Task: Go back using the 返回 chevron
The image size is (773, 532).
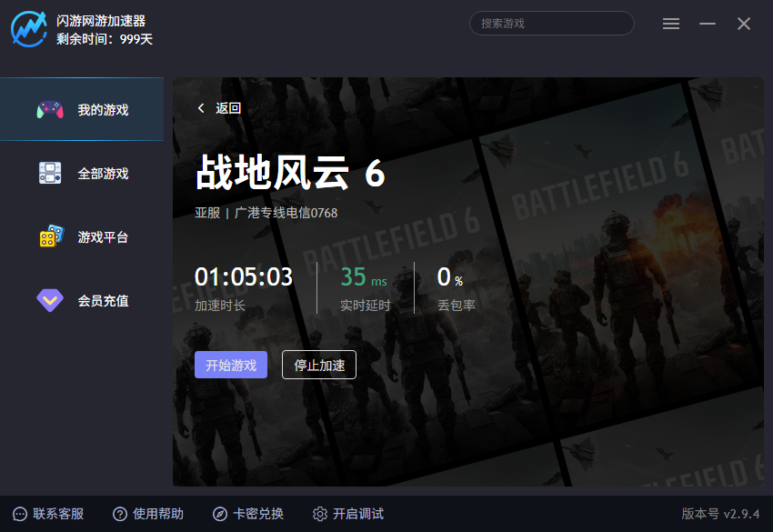Action: (x=201, y=107)
